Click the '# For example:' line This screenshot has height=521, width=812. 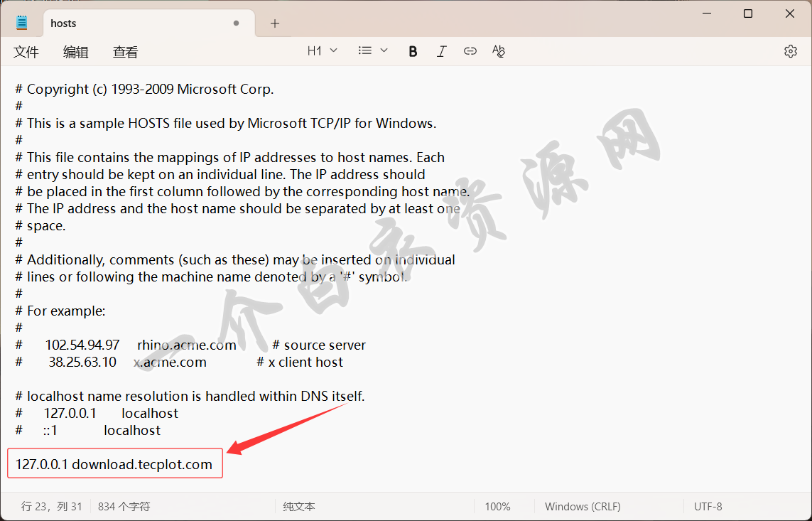[x=60, y=311]
